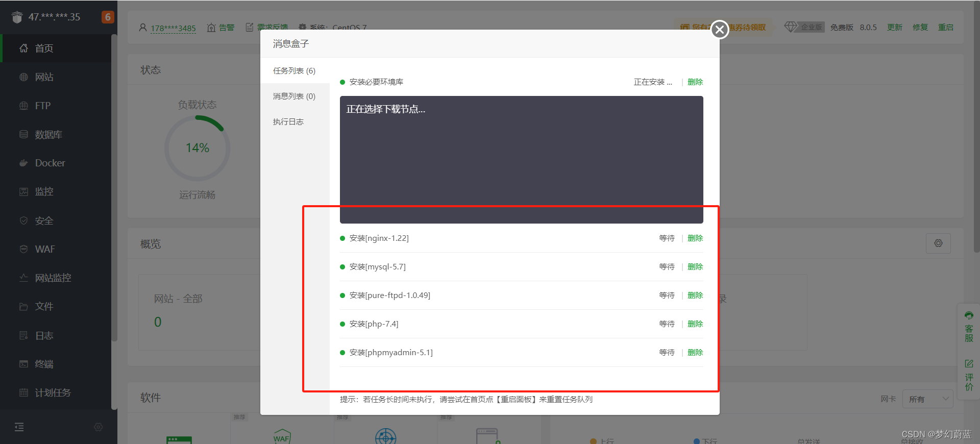Click the database icon beside 数据库
This screenshot has width=980, height=444.
23,134
